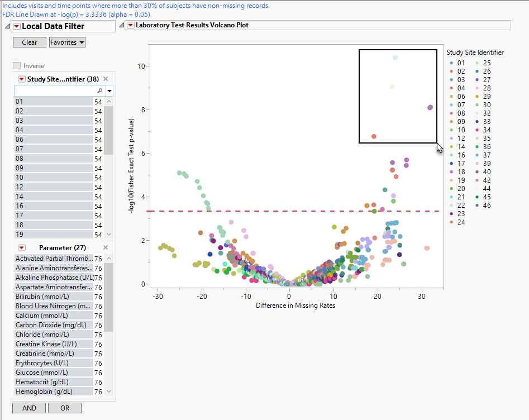Click the OR button
The height and width of the screenshot is (420, 529).
pos(65,408)
